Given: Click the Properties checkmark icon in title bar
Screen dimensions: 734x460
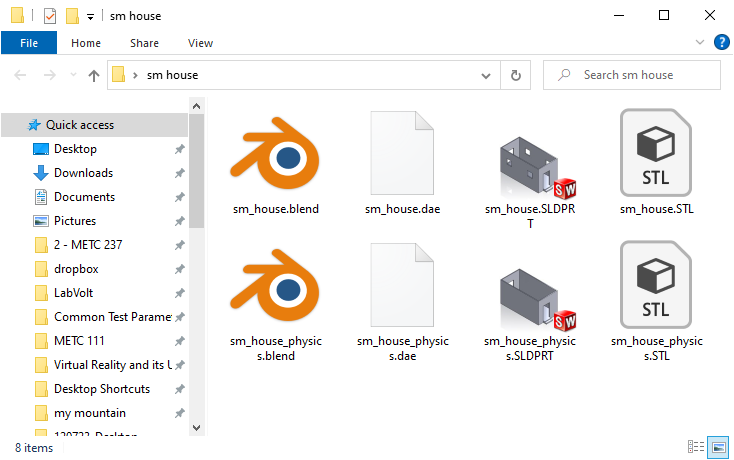Looking at the screenshot, I should pos(50,16).
